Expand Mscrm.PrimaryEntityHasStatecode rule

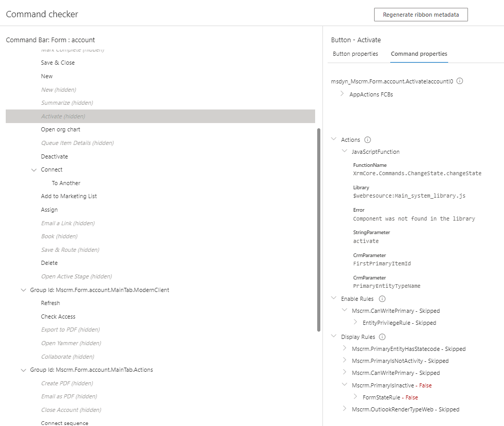tap(344, 348)
